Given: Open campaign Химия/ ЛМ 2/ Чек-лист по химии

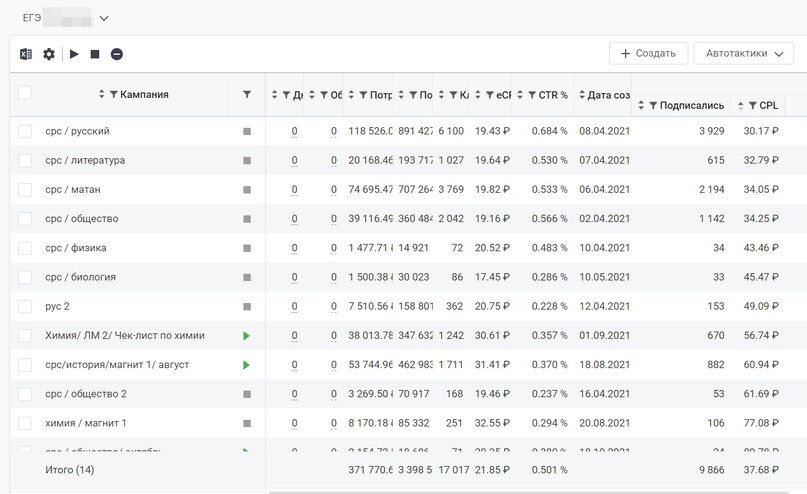Looking at the screenshot, I should [x=125, y=336].
